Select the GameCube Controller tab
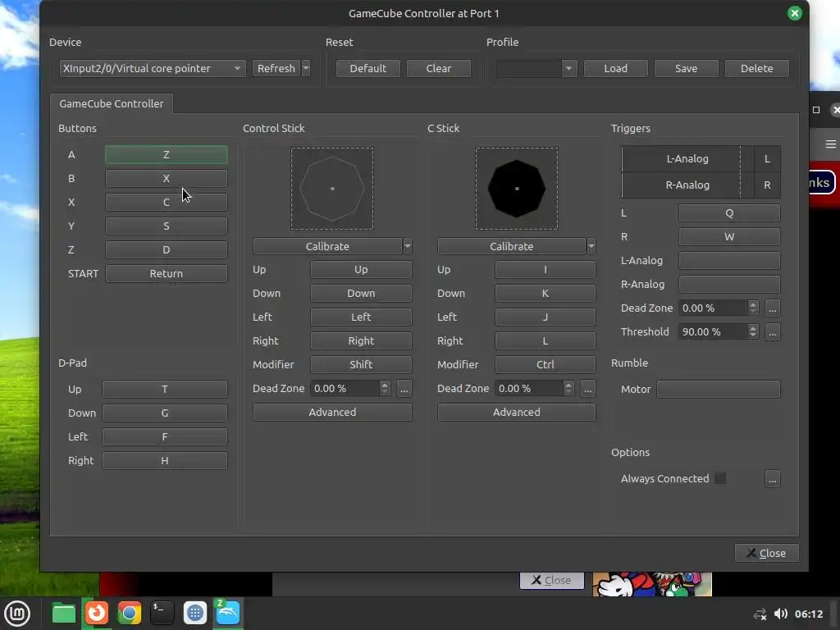 coord(112,104)
